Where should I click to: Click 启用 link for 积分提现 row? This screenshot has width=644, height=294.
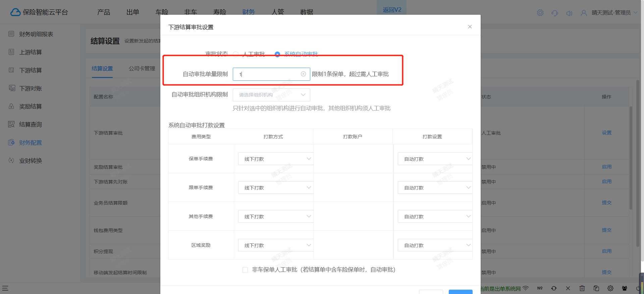pos(606,251)
